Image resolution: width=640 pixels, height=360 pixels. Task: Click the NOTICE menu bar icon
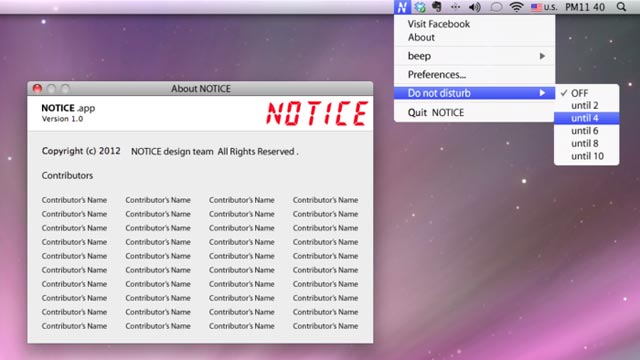[x=402, y=7]
